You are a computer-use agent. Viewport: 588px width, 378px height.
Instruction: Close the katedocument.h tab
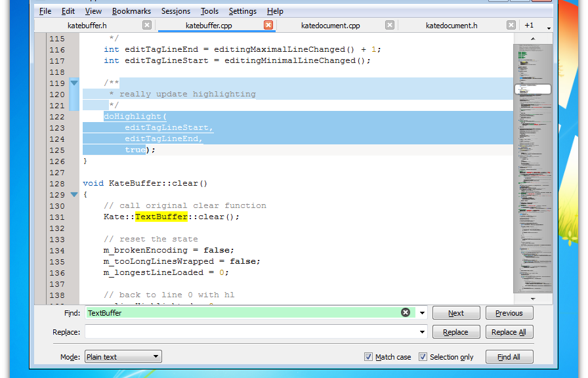tap(511, 25)
